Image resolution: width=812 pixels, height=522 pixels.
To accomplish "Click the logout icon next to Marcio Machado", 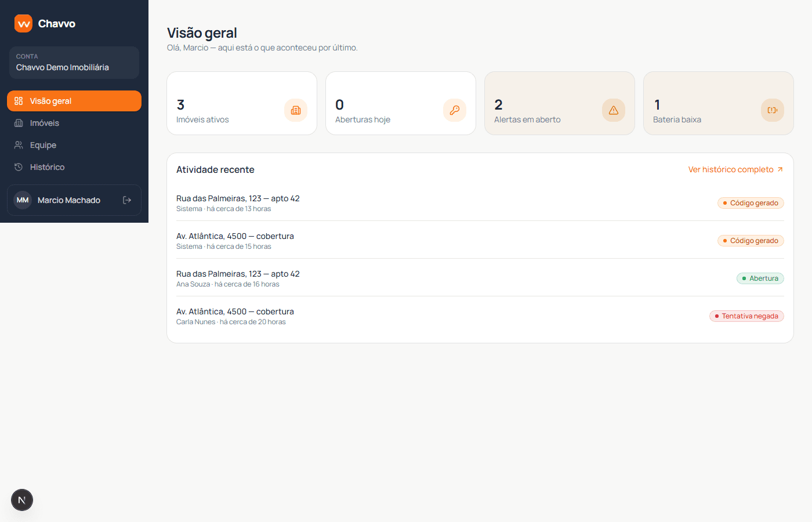I will click(127, 200).
